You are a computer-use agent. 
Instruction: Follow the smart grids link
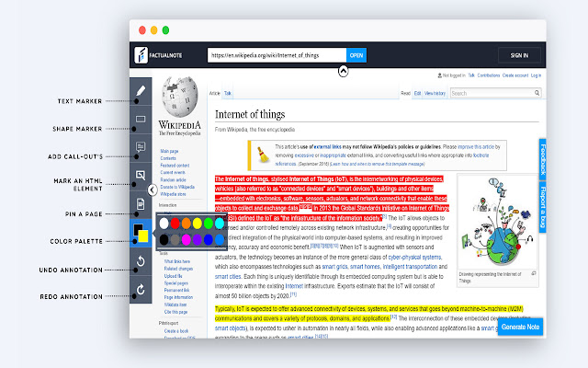point(334,267)
